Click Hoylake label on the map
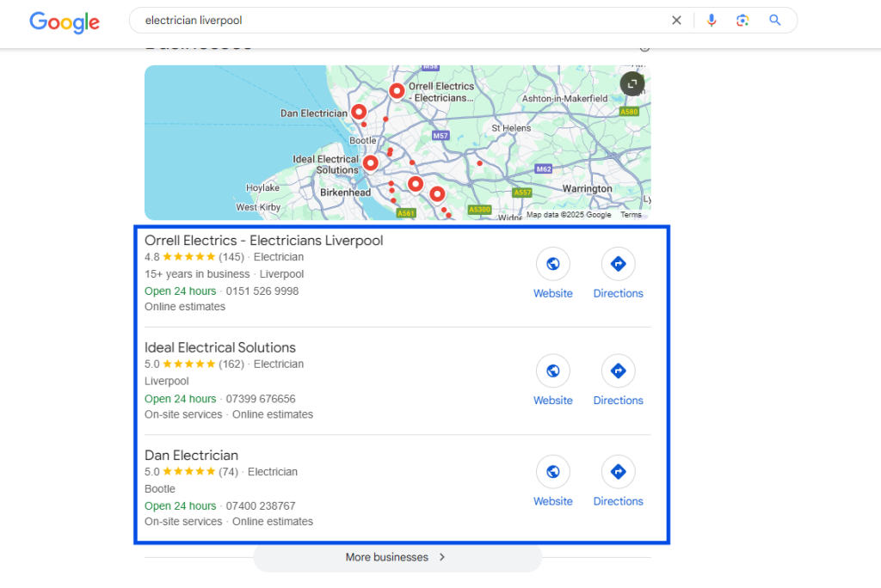The image size is (881, 588). (x=262, y=187)
